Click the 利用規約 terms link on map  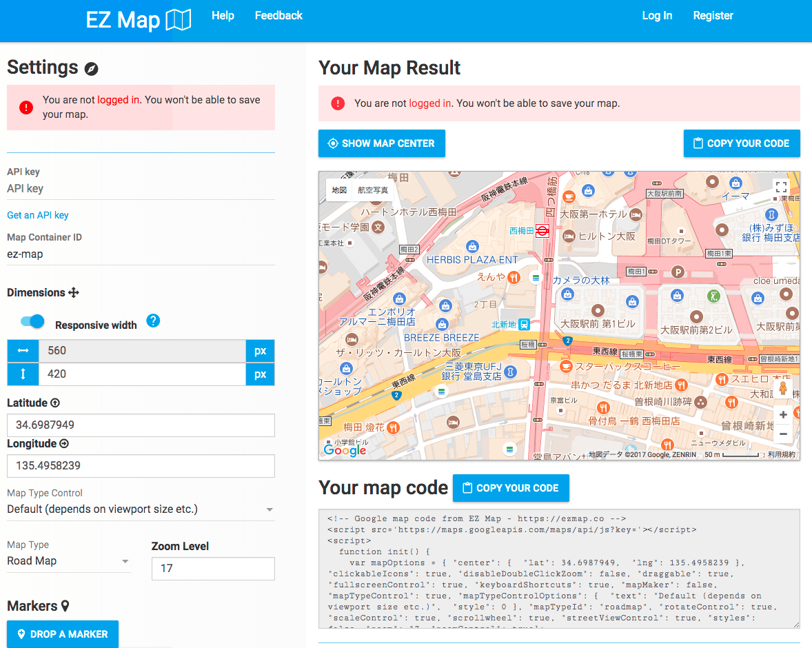coord(782,455)
